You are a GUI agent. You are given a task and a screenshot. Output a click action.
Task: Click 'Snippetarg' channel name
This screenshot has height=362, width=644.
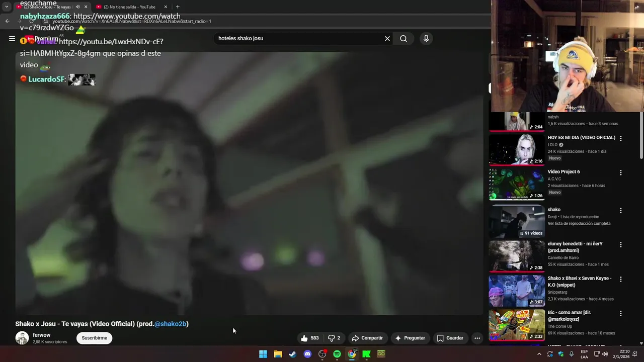point(557,292)
